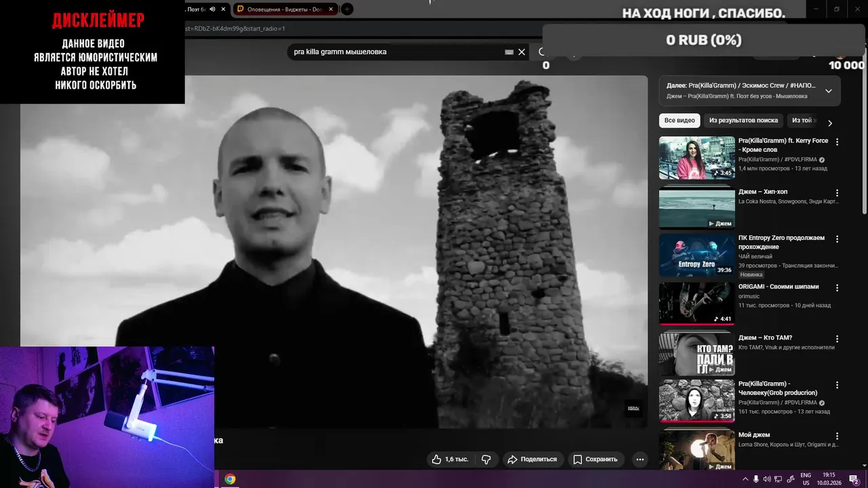Open the Кроме слов video thumbnail

pos(696,158)
